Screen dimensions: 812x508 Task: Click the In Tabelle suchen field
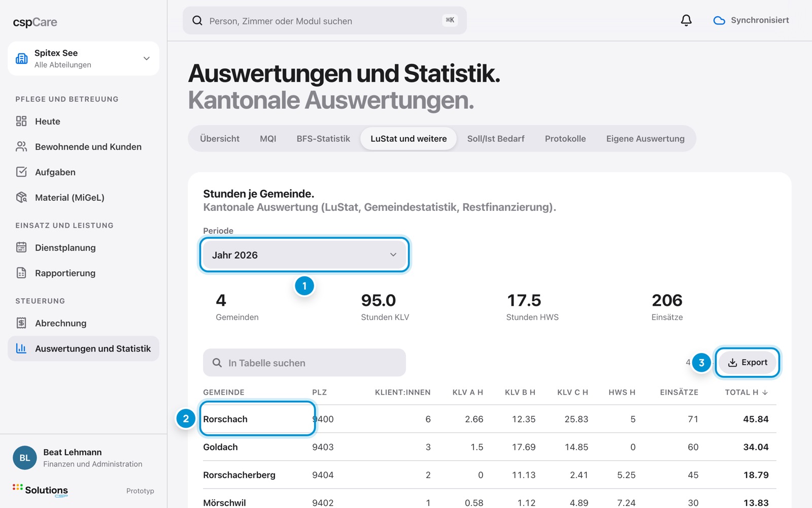click(x=304, y=363)
